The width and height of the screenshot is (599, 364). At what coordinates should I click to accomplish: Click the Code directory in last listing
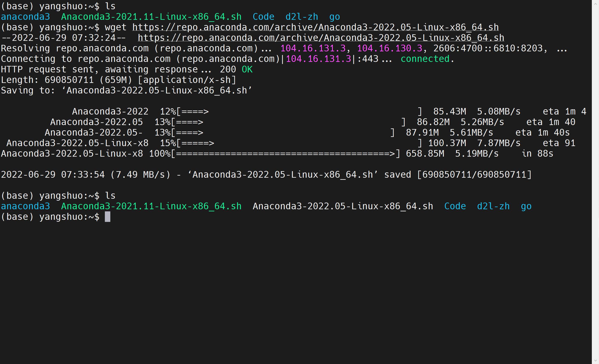click(455, 206)
